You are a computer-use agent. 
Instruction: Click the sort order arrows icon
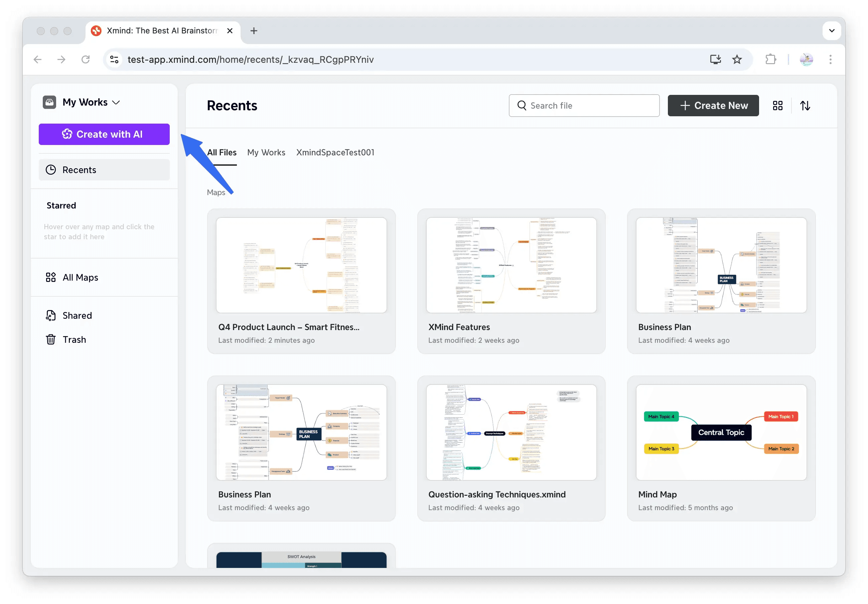(x=806, y=106)
